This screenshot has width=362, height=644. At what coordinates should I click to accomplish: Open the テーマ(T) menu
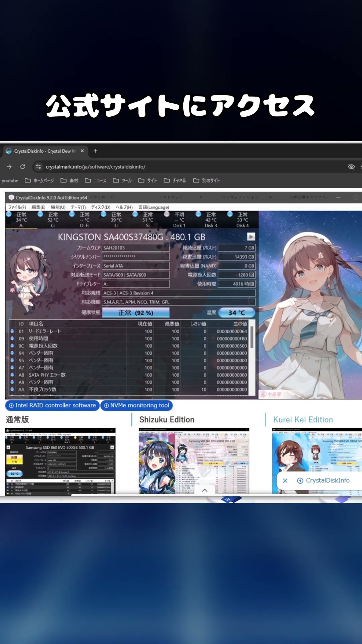78,207
